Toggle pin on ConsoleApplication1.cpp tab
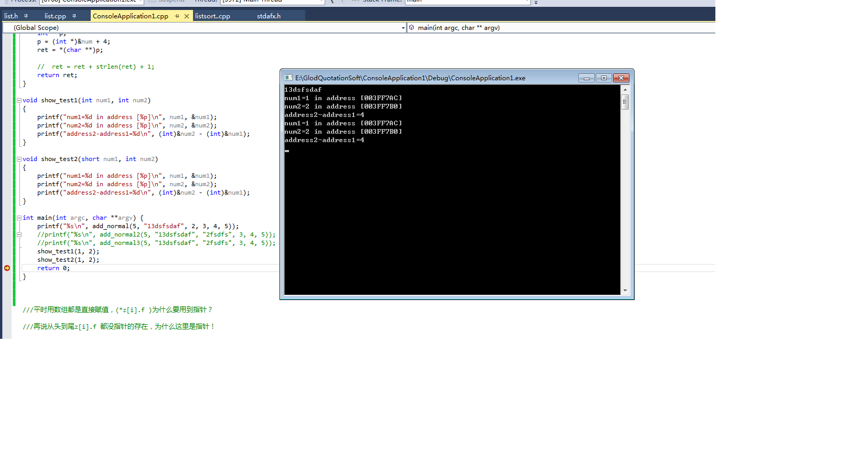This screenshot has height=449, width=868. pos(177,16)
